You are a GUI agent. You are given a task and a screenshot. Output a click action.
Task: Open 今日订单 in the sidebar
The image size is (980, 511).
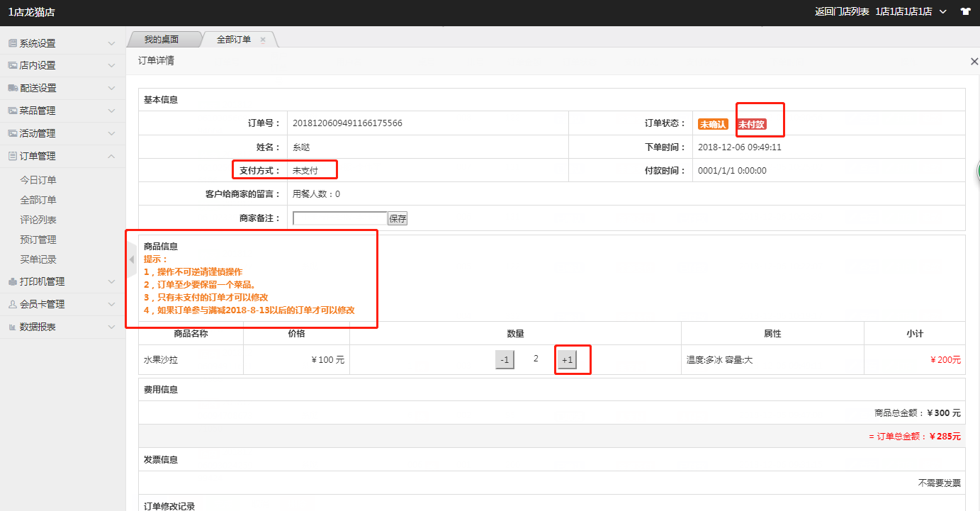pyautogui.click(x=38, y=180)
